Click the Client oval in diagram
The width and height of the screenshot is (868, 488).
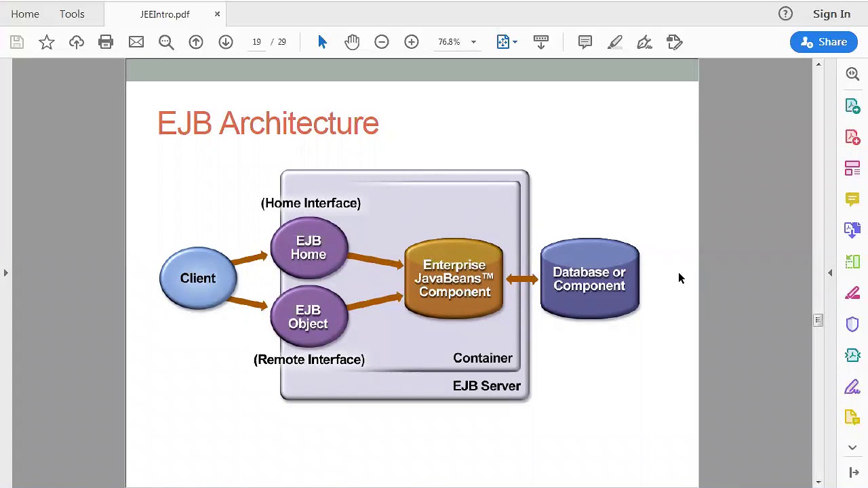pyautogui.click(x=198, y=279)
